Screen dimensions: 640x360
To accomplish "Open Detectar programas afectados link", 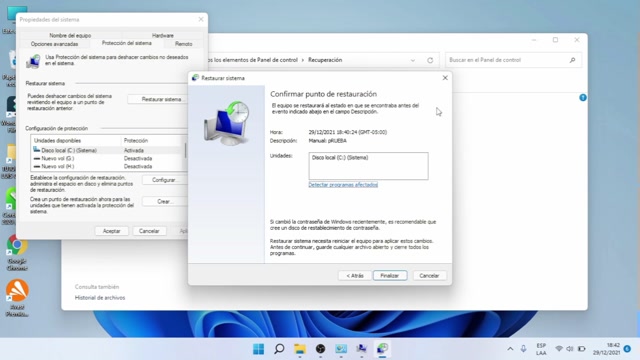I will pyautogui.click(x=343, y=185).
